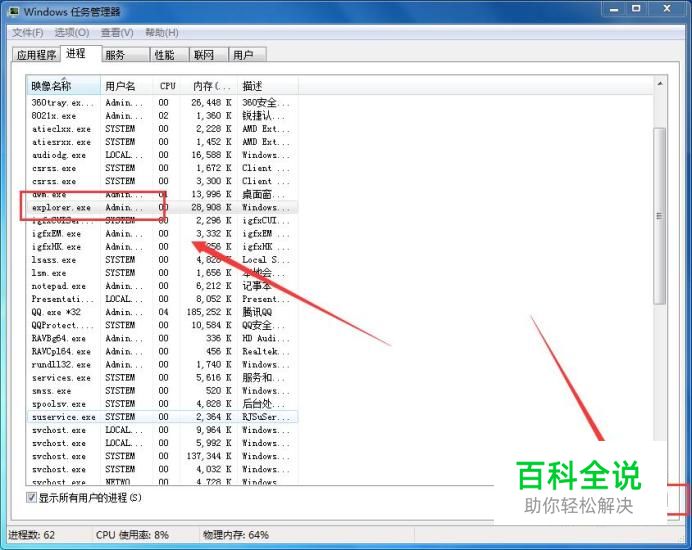Image resolution: width=692 pixels, height=550 pixels.
Task: Select the smss.exe process
Action: point(162,391)
